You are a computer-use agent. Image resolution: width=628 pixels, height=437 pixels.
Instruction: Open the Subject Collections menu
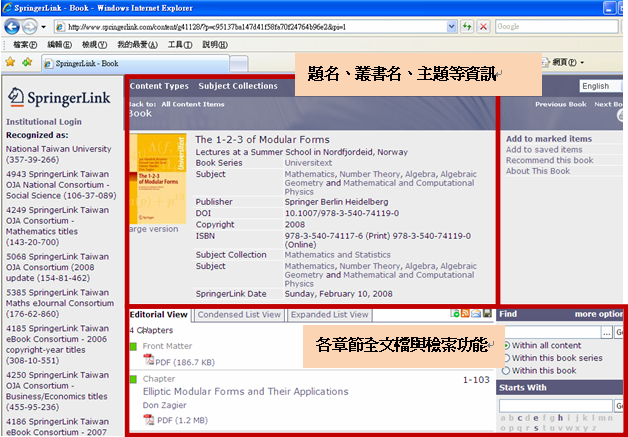click(238, 86)
